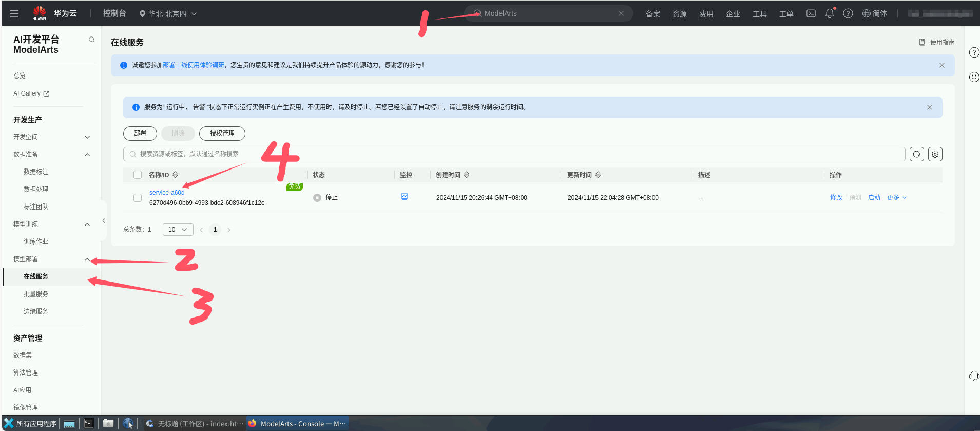Viewport: 980px width, 431px height.
Task: Click the 授权管理 button
Action: tap(222, 134)
